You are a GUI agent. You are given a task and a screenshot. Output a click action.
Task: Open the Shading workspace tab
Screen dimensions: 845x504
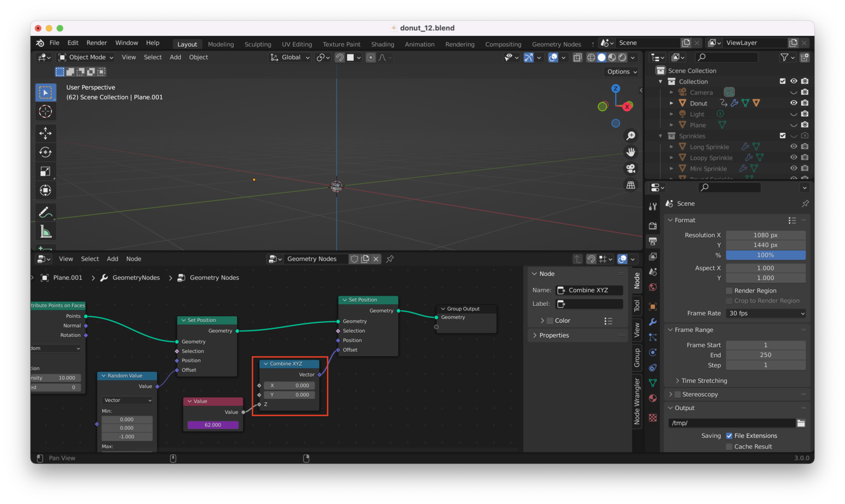pyautogui.click(x=382, y=44)
